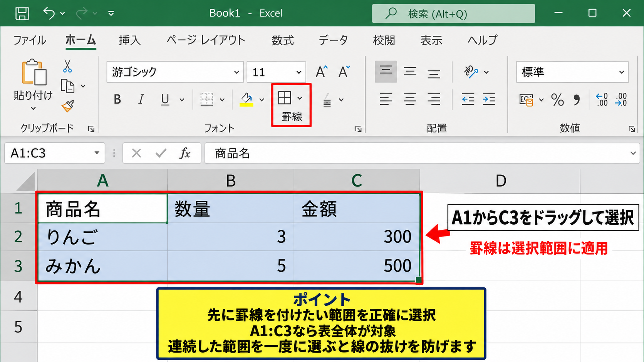Screen dimensions: 644x362
Task: Click cell containing みかん
Action: point(102,266)
